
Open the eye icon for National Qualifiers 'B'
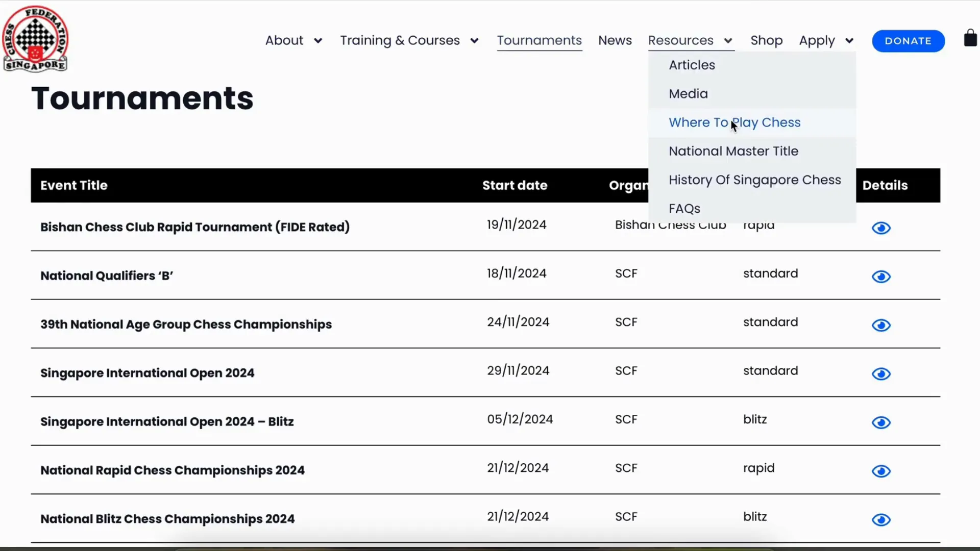[x=880, y=277]
